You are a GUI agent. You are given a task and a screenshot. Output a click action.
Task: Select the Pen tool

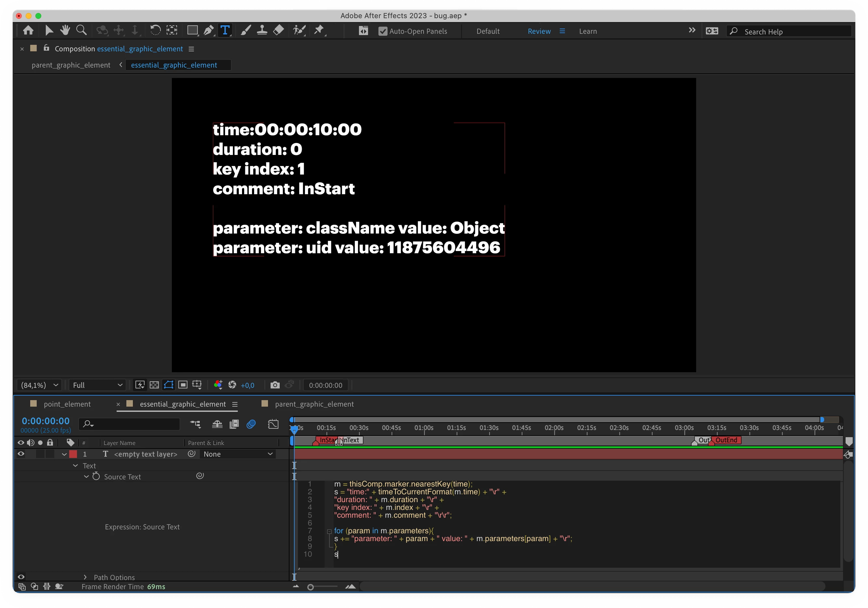tap(208, 31)
